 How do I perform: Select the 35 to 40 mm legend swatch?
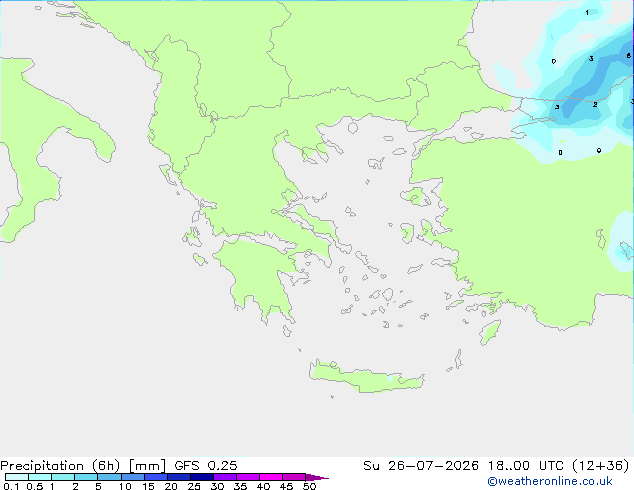click(248, 477)
